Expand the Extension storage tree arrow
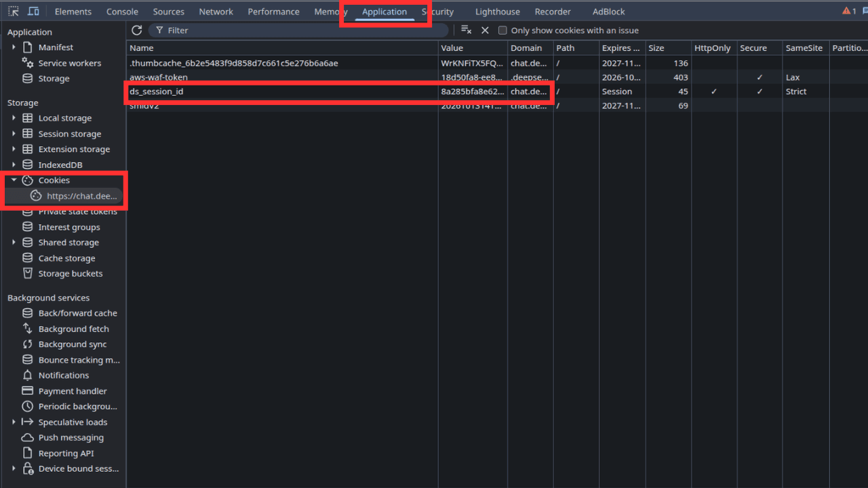The width and height of the screenshot is (868, 488). pos(14,149)
